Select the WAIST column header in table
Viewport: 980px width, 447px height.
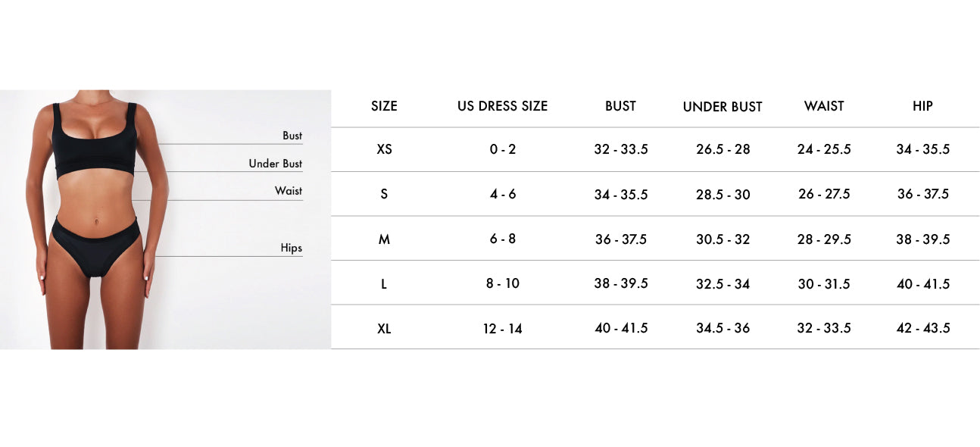pyautogui.click(x=824, y=106)
